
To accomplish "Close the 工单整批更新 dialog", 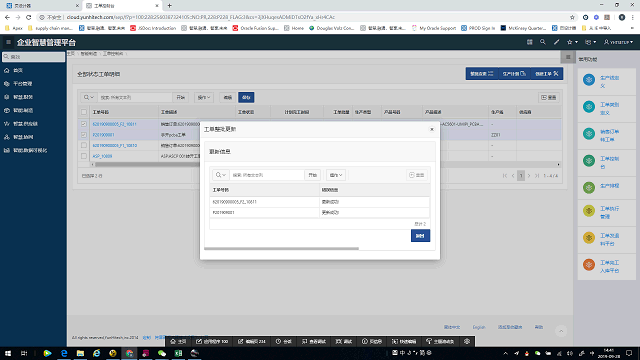I will (432, 129).
